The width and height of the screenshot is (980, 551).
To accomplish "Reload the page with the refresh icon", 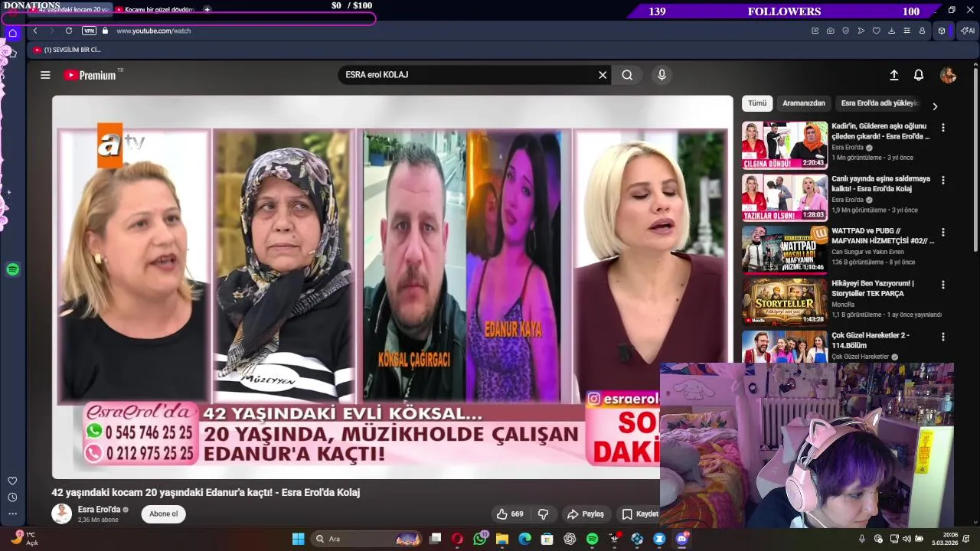I will pos(69,31).
